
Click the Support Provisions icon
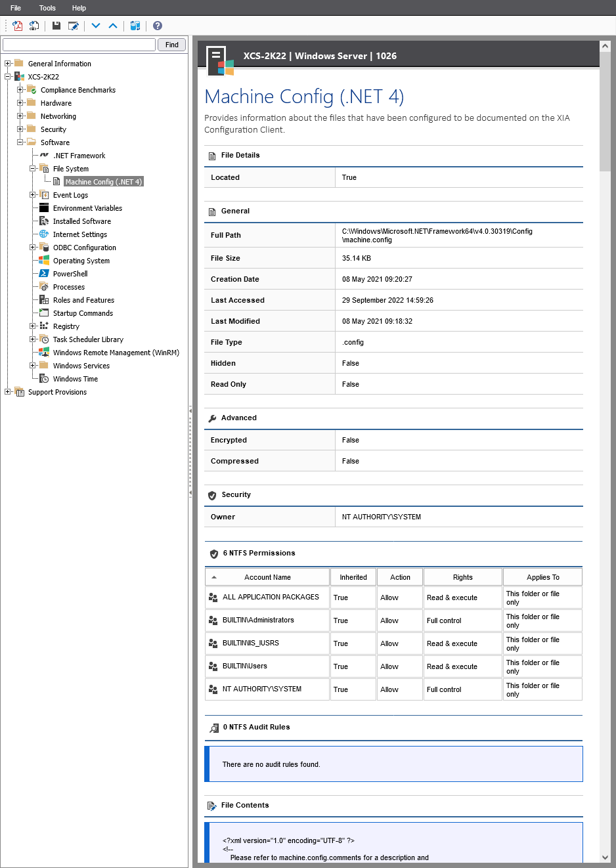19,392
